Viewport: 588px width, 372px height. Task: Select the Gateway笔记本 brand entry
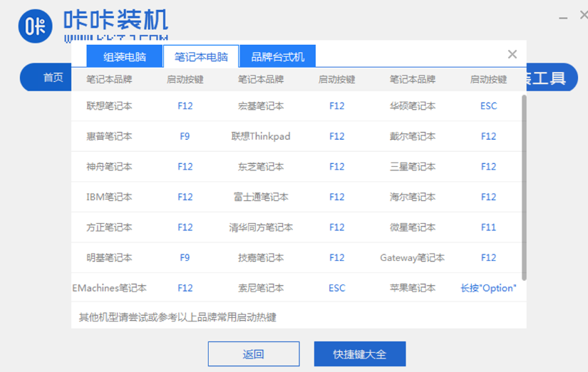click(412, 258)
